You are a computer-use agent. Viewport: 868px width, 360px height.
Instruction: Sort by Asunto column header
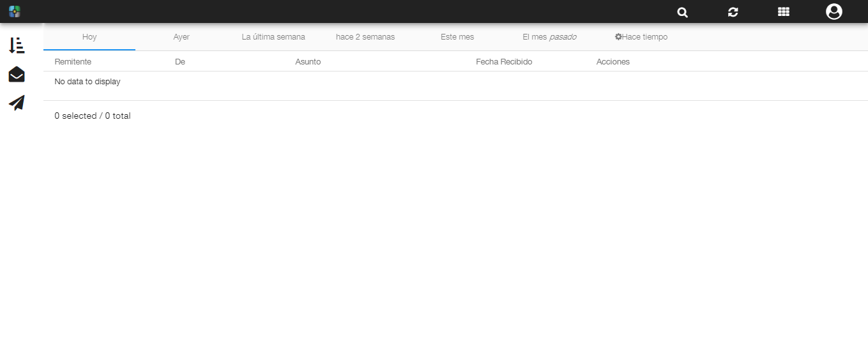pyautogui.click(x=308, y=62)
